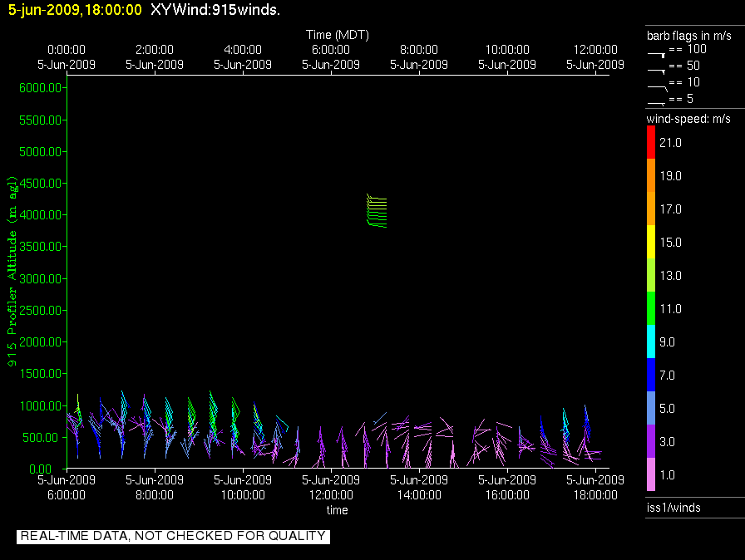Click the 10 m/s barb flag symbol

tap(657, 86)
